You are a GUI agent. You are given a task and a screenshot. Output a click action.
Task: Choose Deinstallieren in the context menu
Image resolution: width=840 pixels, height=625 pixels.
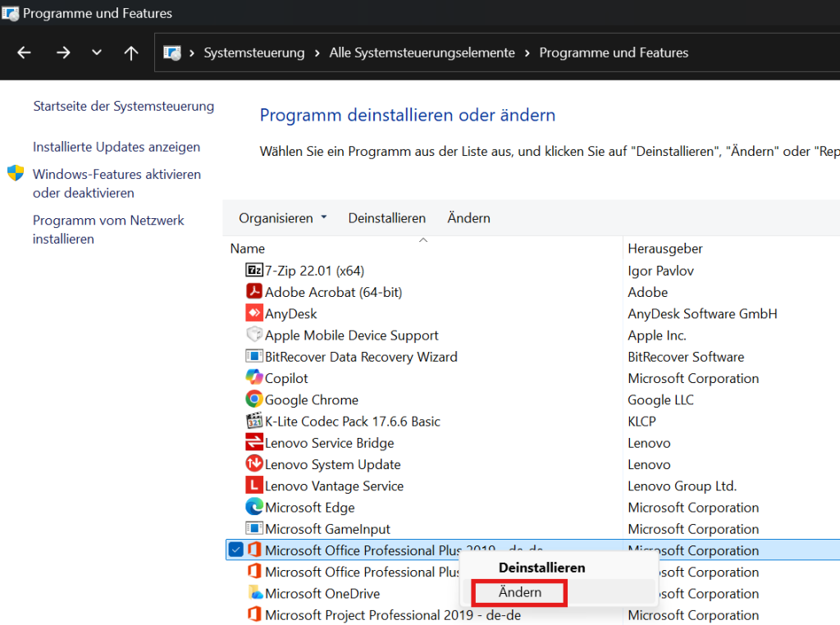pyautogui.click(x=541, y=568)
